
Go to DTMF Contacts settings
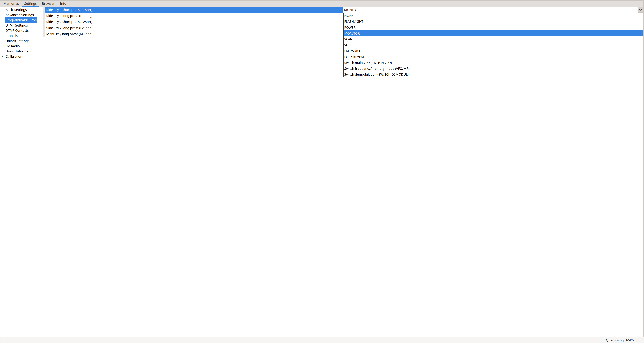[17, 31]
